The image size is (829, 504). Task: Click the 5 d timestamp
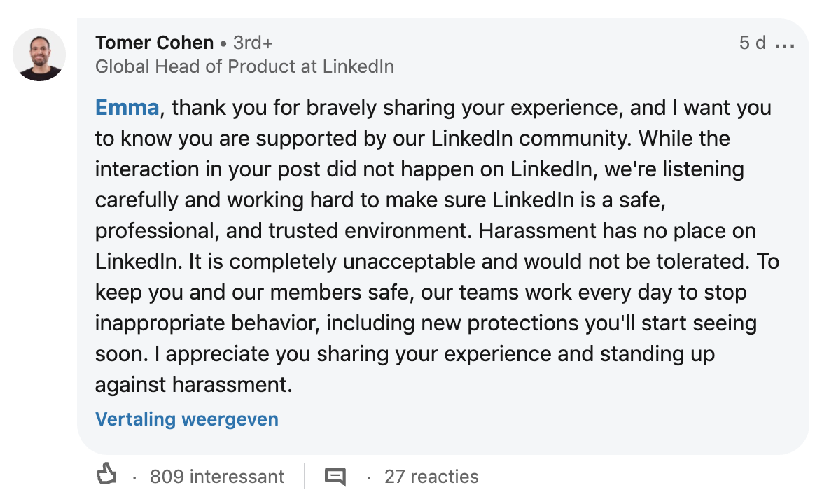click(x=753, y=43)
